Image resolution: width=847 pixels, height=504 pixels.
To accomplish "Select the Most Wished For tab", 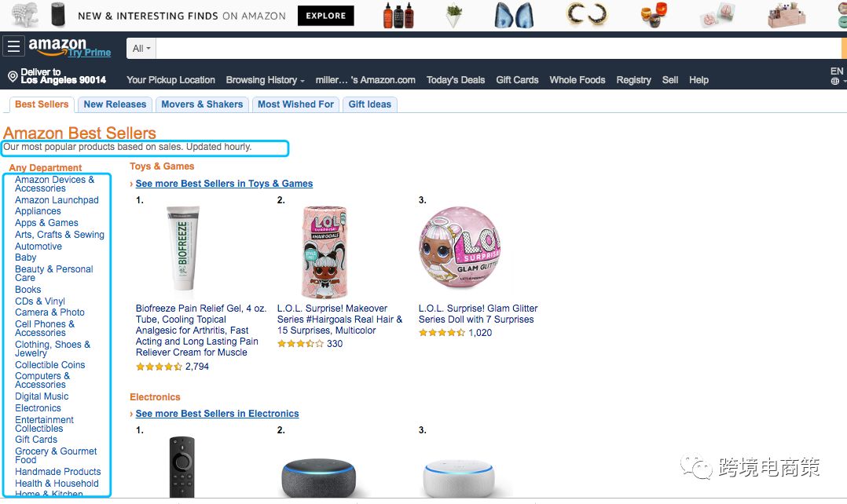I will coord(295,104).
